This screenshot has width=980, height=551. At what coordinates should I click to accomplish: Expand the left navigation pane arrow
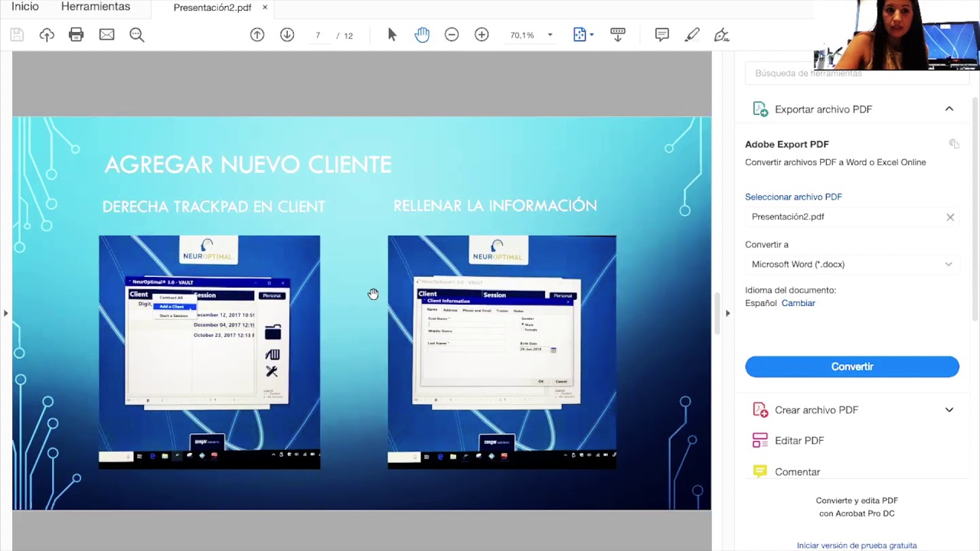coord(5,313)
